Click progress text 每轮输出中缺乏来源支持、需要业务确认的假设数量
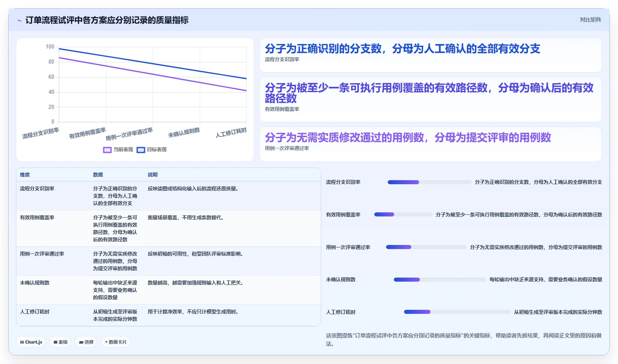618x364 pixels. (546, 280)
